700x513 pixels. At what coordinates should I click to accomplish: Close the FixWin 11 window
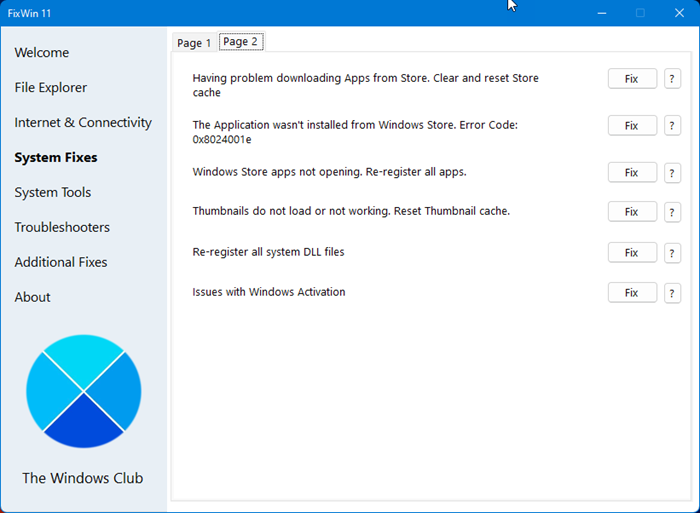click(x=679, y=13)
